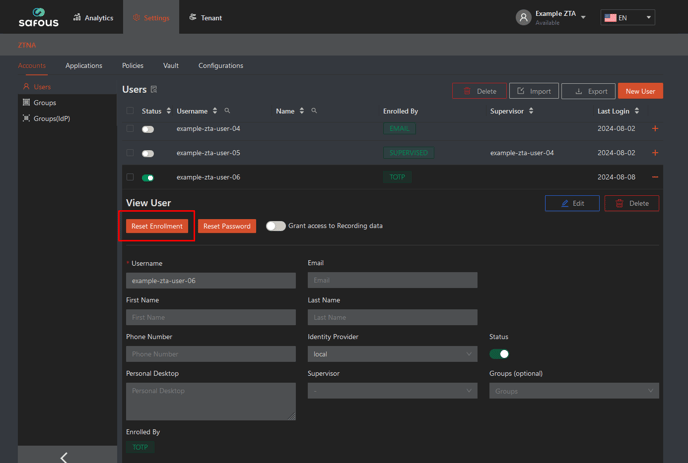Open the Identity Provider dropdown
Image resolution: width=688 pixels, height=463 pixels.
coord(392,354)
